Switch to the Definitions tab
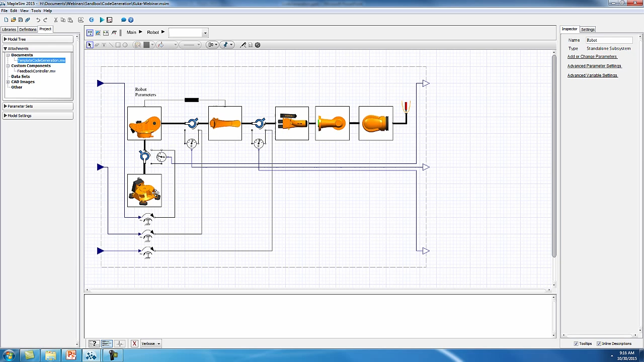The width and height of the screenshot is (644, 362). tap(28, 29)
